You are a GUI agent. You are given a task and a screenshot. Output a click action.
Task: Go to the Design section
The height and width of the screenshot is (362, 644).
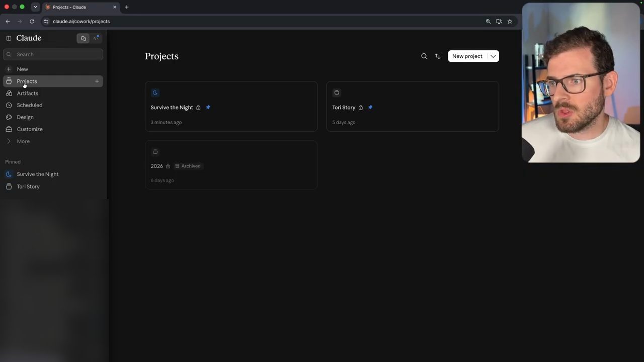pyautogui.click(x=53, y=117)
